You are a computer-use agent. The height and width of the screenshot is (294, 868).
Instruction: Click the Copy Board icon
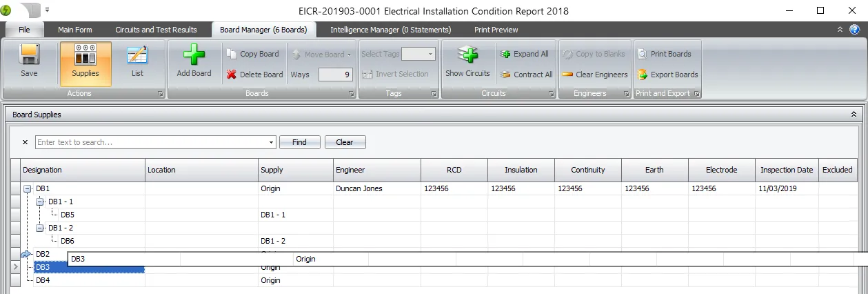[232, 54]
